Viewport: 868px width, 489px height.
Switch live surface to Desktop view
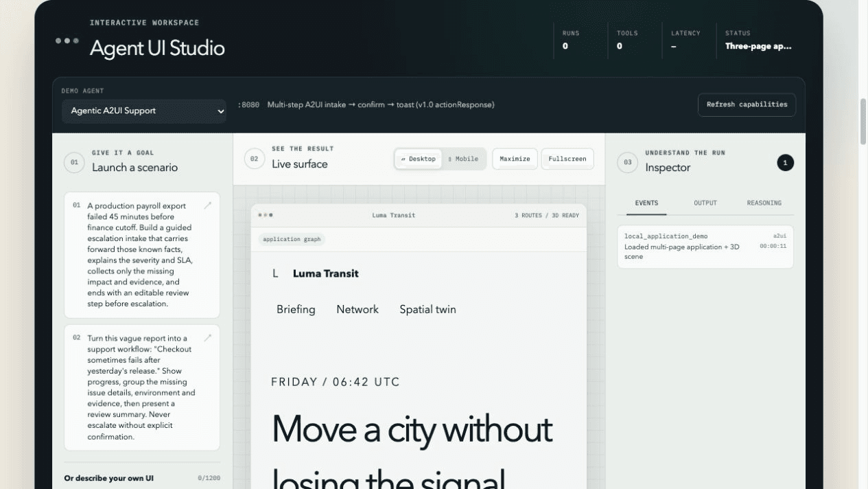419,159
